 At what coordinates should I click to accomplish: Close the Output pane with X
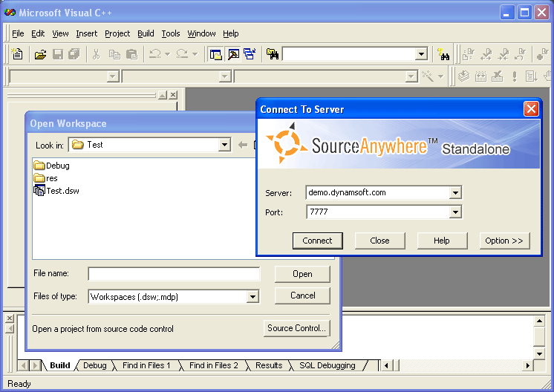10,318
